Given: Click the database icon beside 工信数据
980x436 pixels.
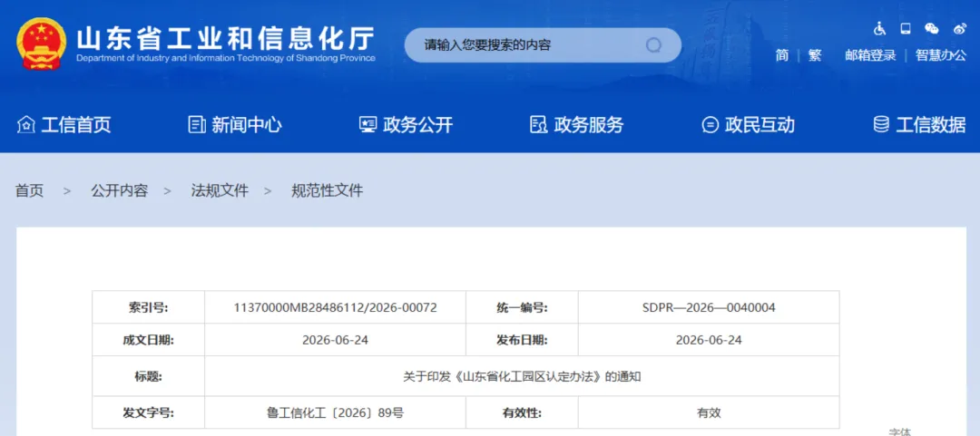Looking at the screenshot, I should (881, 125).
